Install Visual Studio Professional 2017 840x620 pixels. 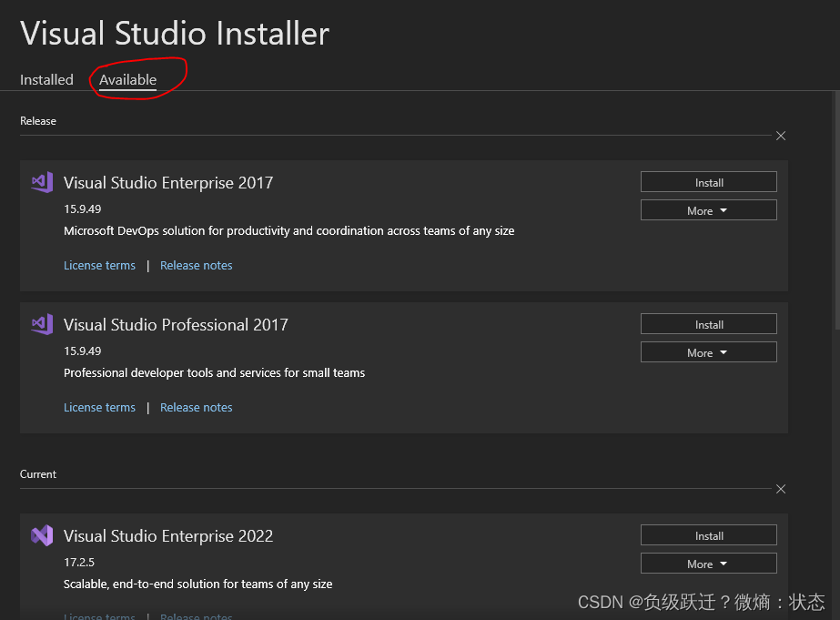point(708,324)
